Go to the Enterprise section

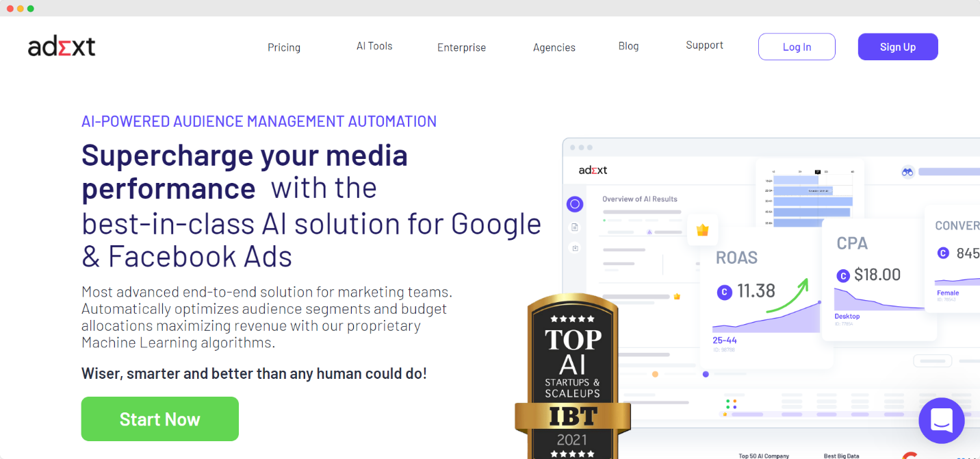coord(461,47)
